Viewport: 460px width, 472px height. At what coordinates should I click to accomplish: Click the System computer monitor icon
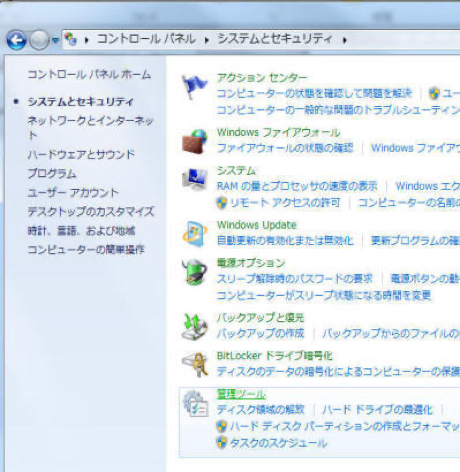point(195,179)
